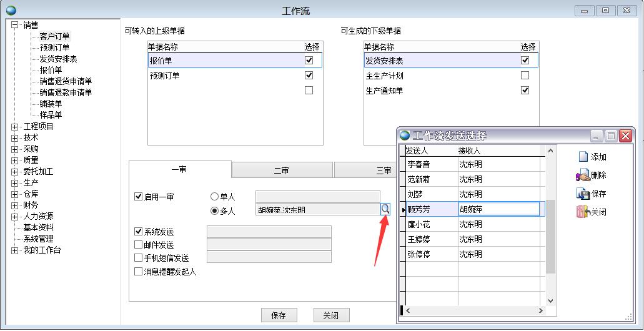Click the globe icon in 工作流 title bar

11,10
